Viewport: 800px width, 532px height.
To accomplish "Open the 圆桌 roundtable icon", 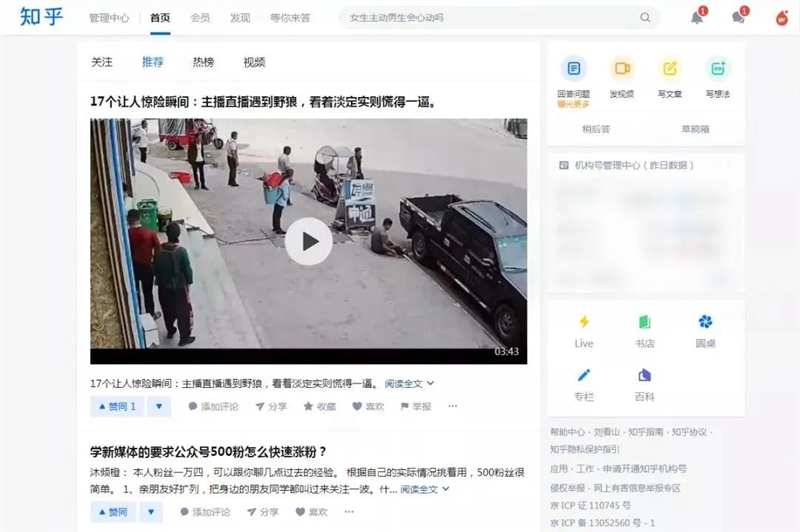I will tap(706, 322).
